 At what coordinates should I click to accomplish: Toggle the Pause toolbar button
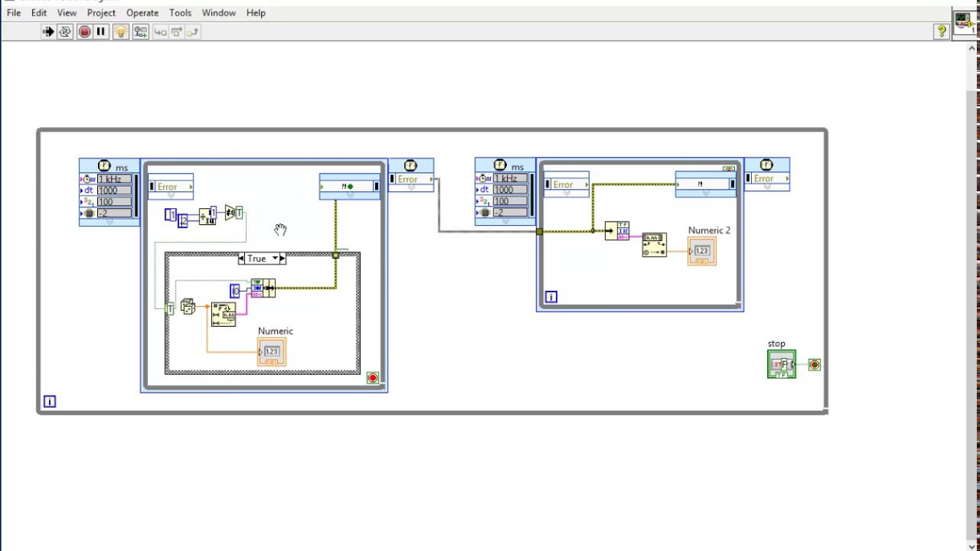(x=100, y=31)
